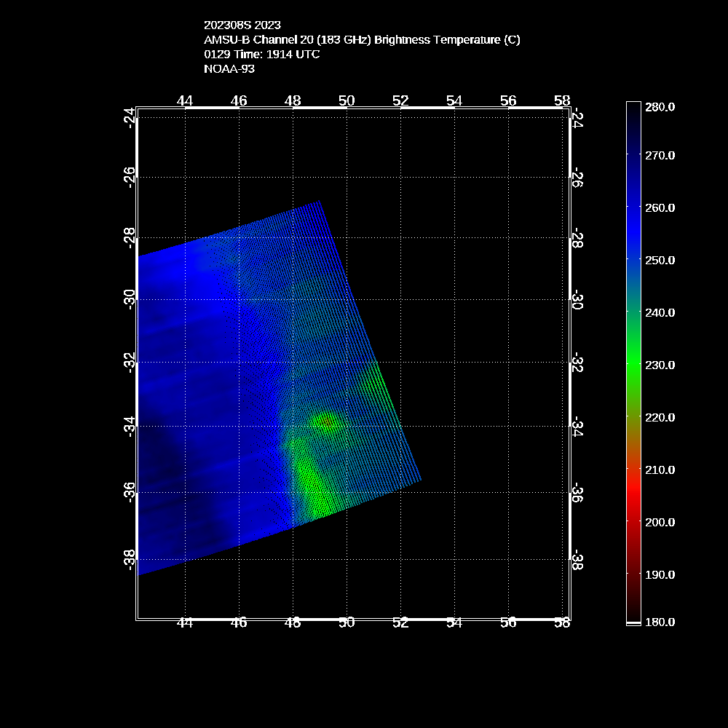Click the '0129 Time: 1914 UTC' text
Screen dimensions: 728x728
[261, 54]
